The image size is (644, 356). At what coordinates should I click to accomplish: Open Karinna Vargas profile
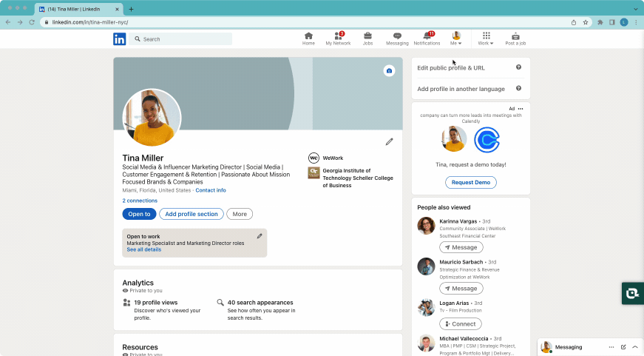pos(458,221)
